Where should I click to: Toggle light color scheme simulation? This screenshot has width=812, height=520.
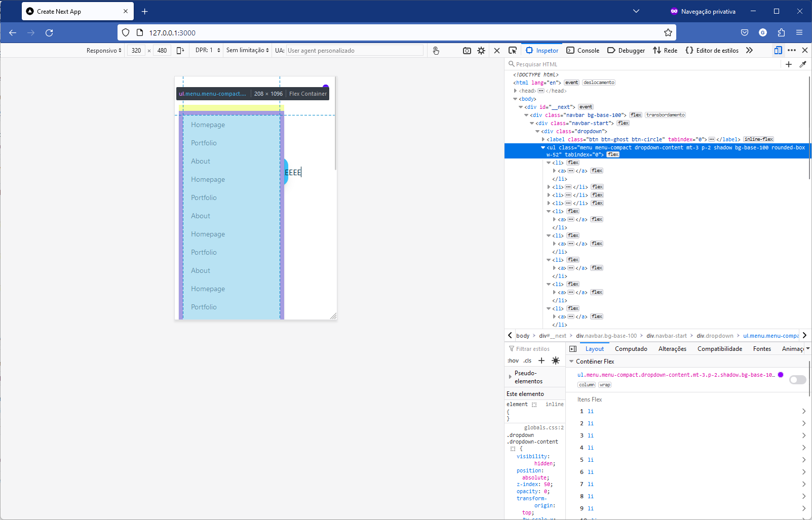pos(556,361)
